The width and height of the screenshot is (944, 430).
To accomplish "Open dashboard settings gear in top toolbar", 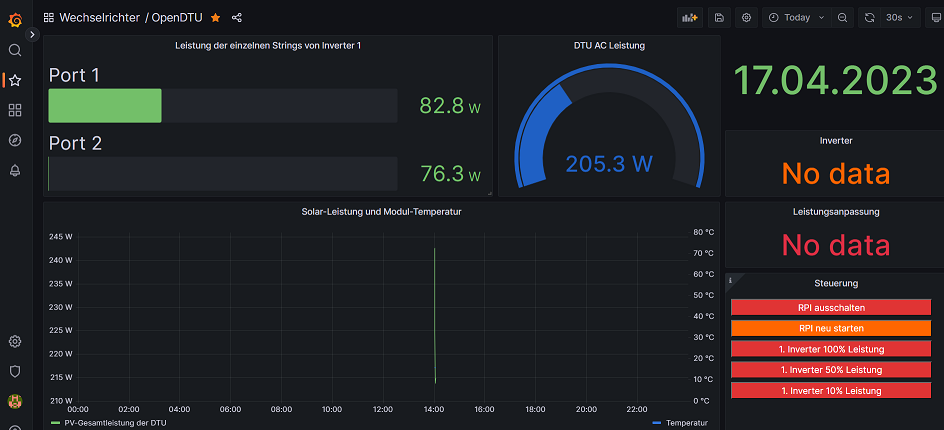I will 747,17.
